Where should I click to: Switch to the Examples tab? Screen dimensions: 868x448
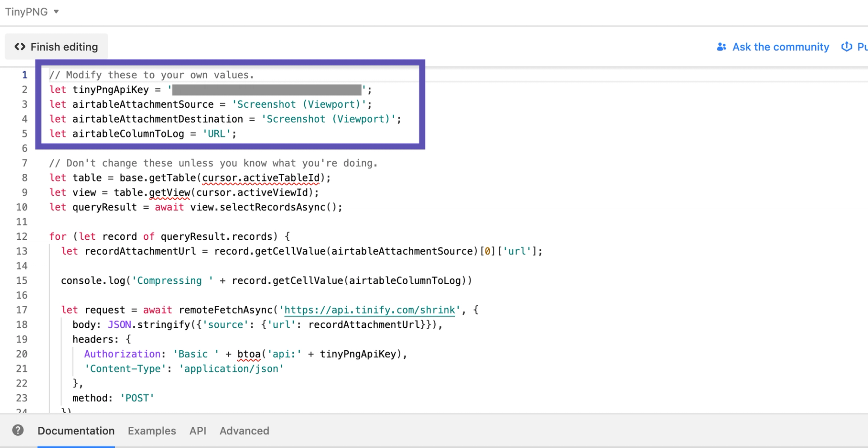pyautogui.click(x=152, y=431)
